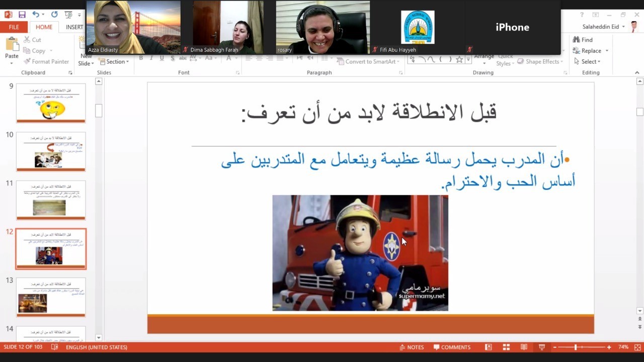This screenshot has height=362, width=644.
Task: Select the right brace shape
Action: click(450, 59)
